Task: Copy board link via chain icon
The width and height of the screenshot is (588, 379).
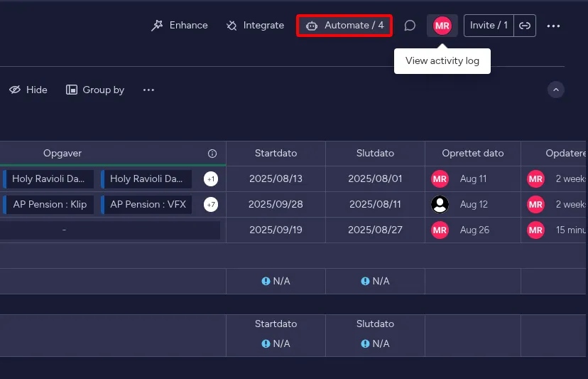Action: point(525,26)
